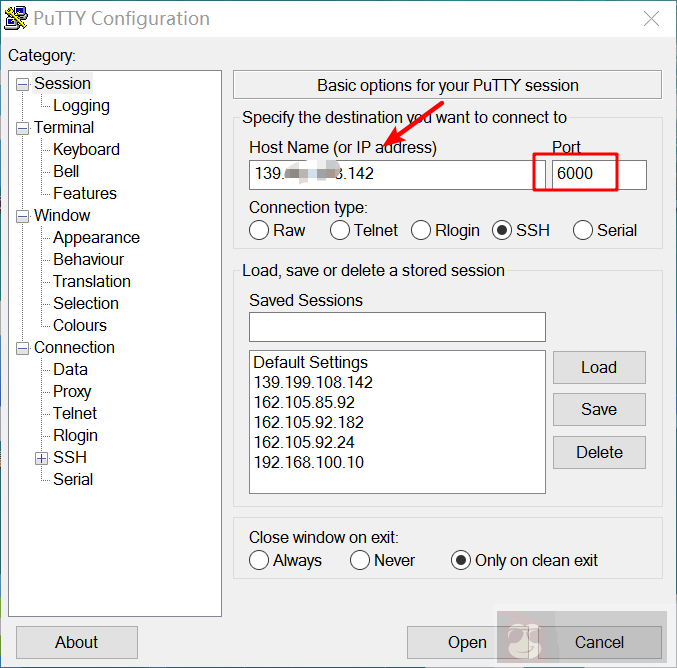Focus the Port input field

click(599, 175)
